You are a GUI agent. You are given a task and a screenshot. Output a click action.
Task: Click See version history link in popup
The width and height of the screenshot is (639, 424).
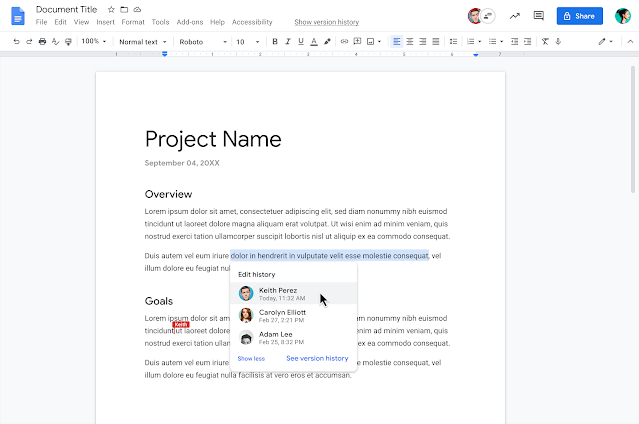(317, 358)
